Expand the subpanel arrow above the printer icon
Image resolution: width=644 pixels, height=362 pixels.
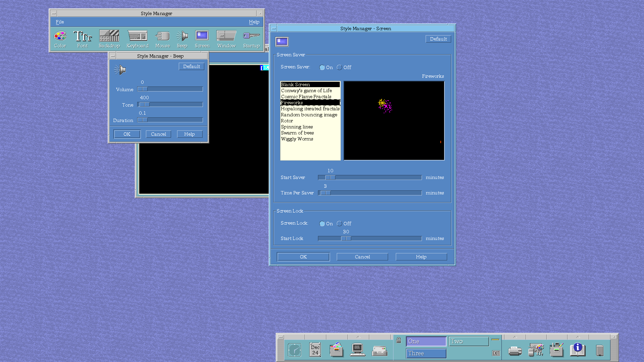[515, 337]
